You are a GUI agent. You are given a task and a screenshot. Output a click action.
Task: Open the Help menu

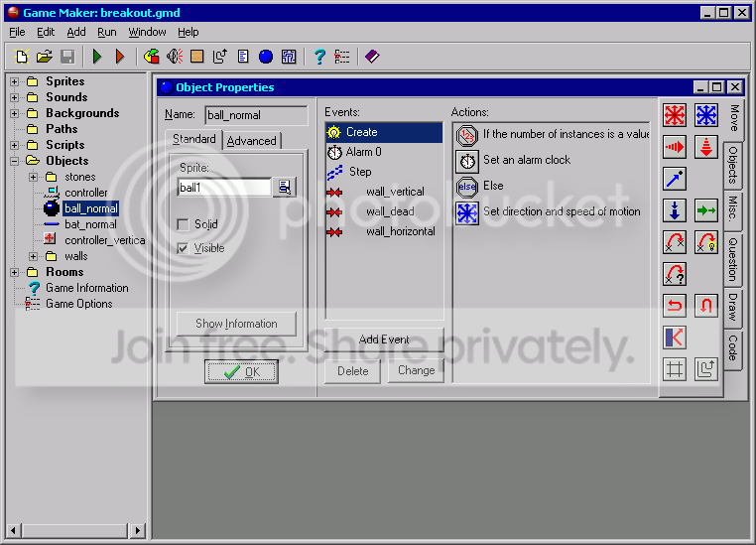click(189, 32)
